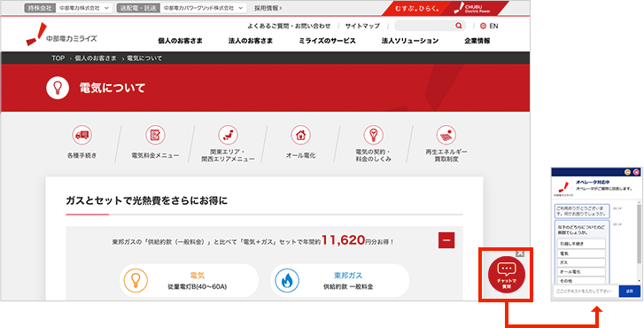Click the 各種手続き truck icon
This screenshot has height=328, width=644.
tap(82, 135)
